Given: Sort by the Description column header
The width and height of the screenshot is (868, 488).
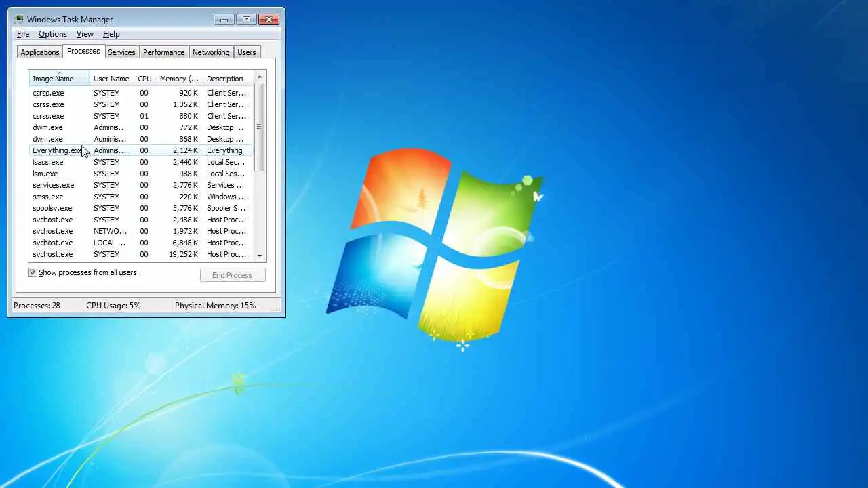Looking at the screenshot, I should coord(229,79).
